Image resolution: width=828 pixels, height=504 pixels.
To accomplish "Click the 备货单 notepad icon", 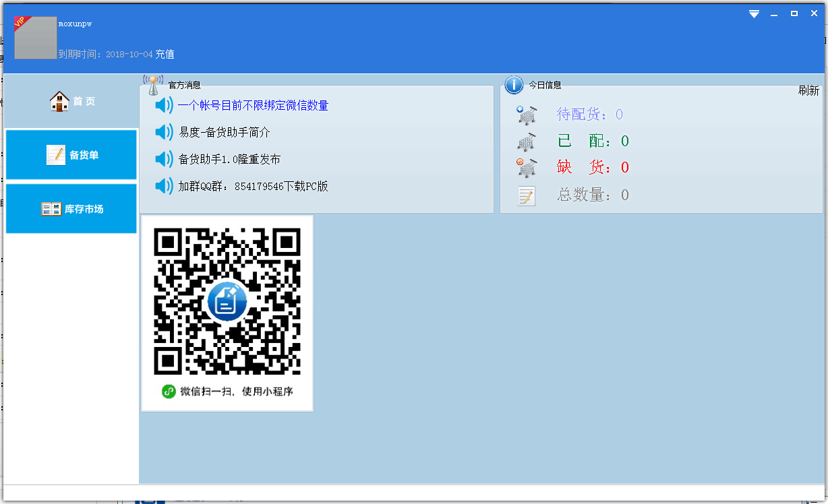I will [x=57, y=154].
